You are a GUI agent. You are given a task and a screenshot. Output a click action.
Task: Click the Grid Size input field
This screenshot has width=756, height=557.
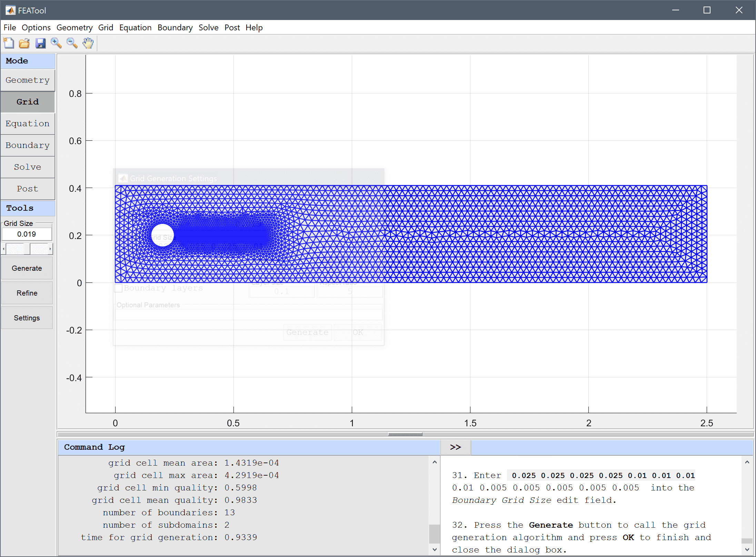tap(27, 234)
